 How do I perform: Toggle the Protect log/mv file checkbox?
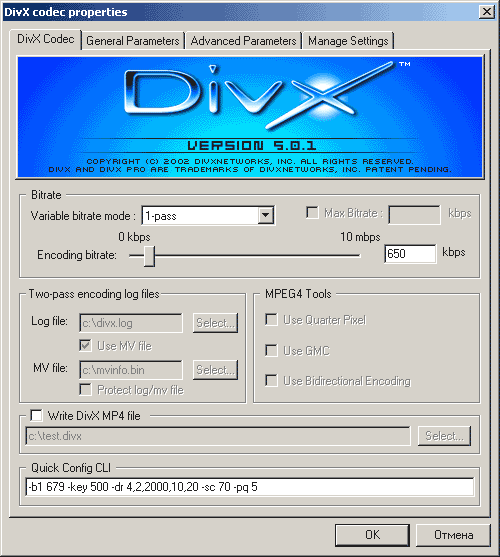[85, 389]
